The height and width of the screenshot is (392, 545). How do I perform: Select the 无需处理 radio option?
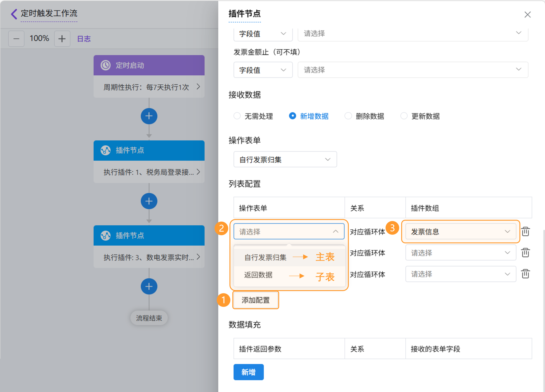coord(237,116)
